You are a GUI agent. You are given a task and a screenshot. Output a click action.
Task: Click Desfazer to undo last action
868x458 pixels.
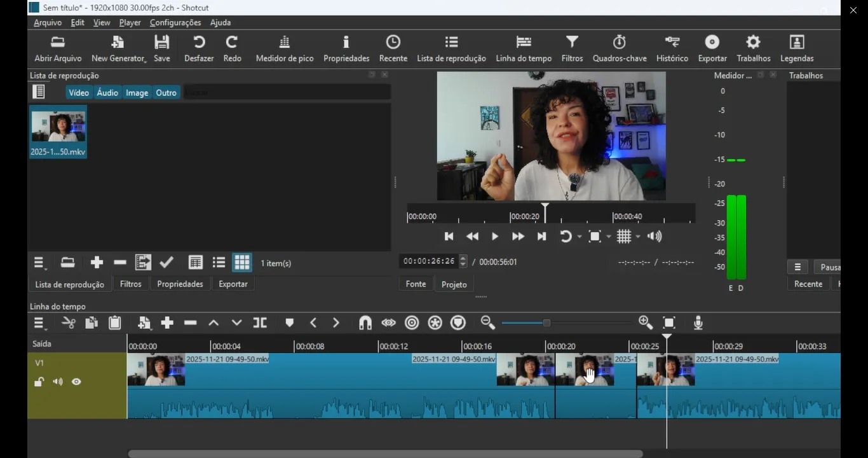(x=198, y=48)
